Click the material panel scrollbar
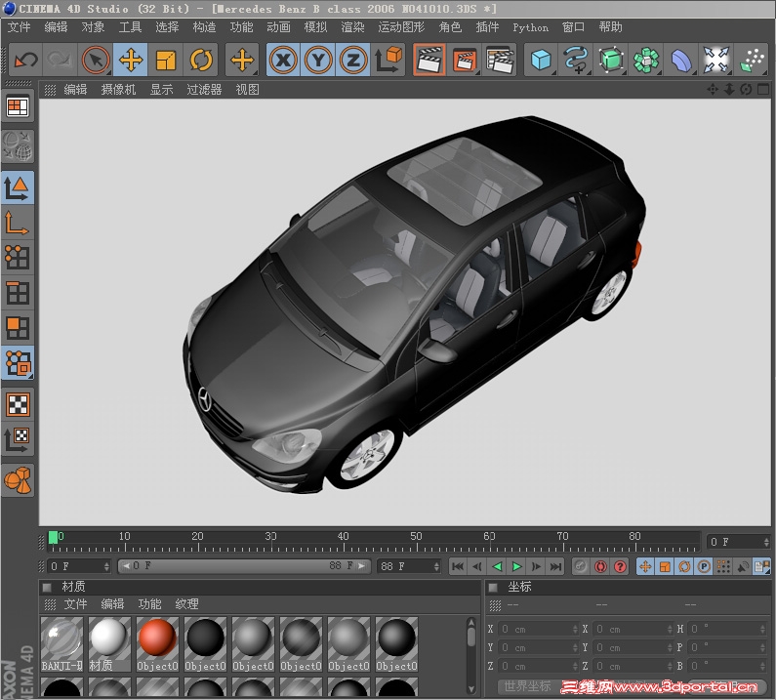 471,655
